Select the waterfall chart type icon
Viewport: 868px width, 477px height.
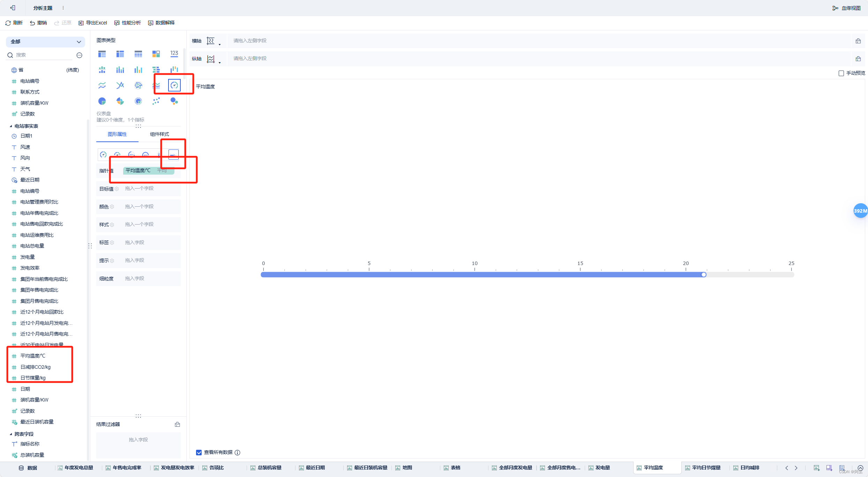pos(174,70)
